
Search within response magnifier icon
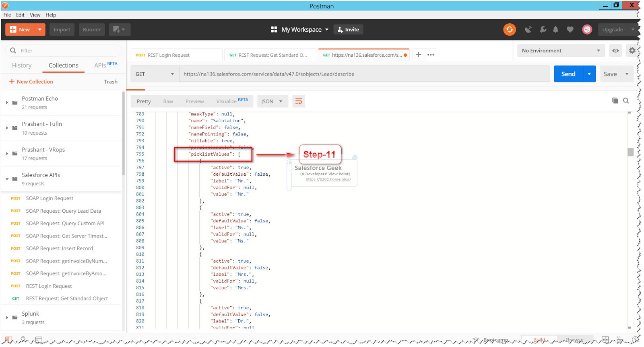click(x=626, y=101)
